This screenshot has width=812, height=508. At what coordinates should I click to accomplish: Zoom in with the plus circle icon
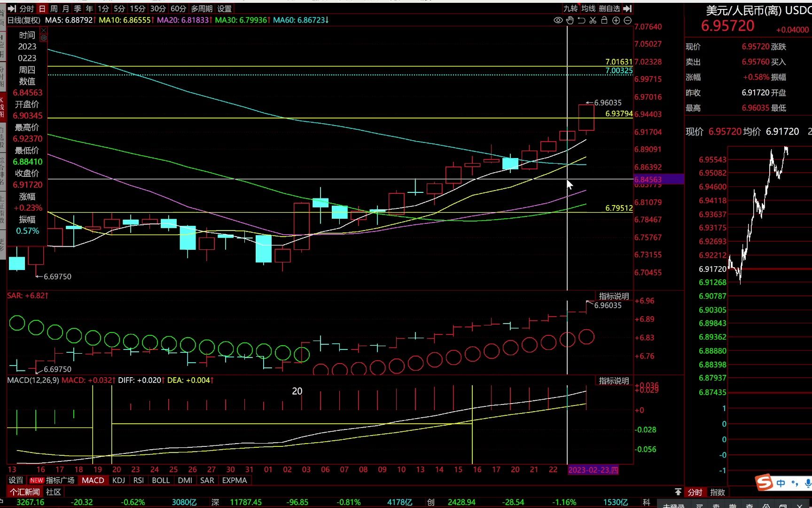tap(616, 20)
